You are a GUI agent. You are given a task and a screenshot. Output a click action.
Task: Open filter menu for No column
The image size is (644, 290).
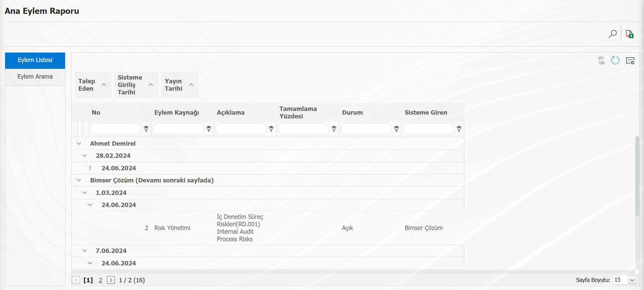(x=146, y=129)
